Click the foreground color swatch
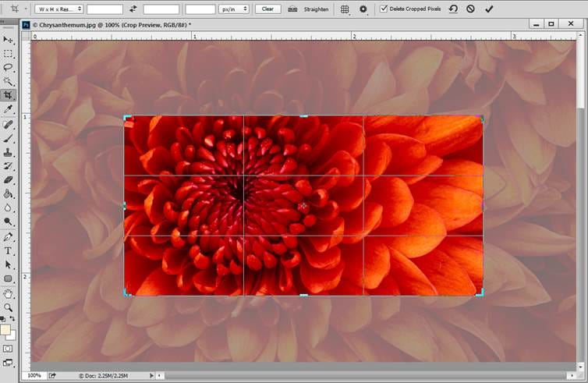The height and width of the screenshot is (383, 588). pos(5,330)
